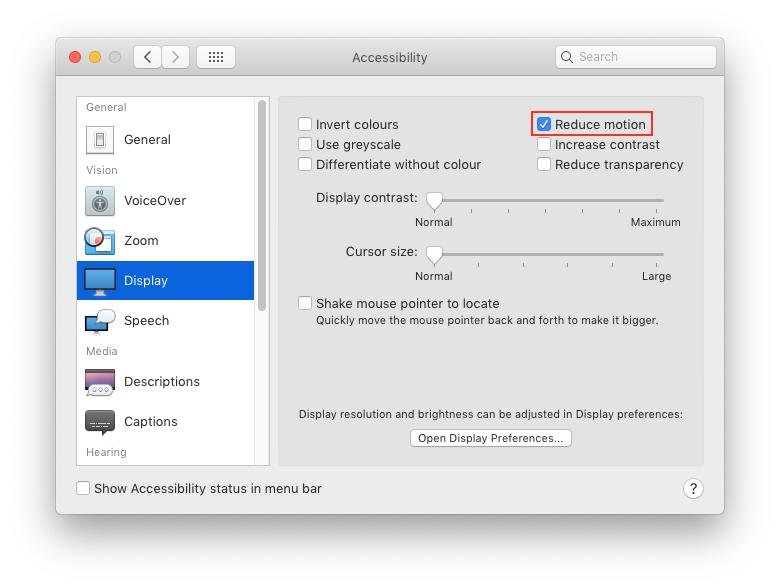Disable the Reduce motion checkbox
780x588 pixels.
point(544,125)
